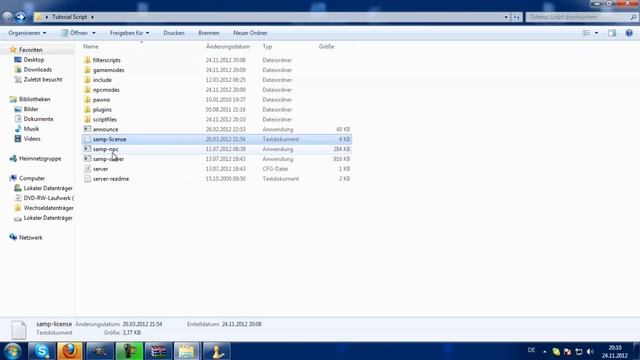Screen dimensions: 640x360
Task: Open Wechseldatenträger in navigation pane
Action: coord(49,208)
